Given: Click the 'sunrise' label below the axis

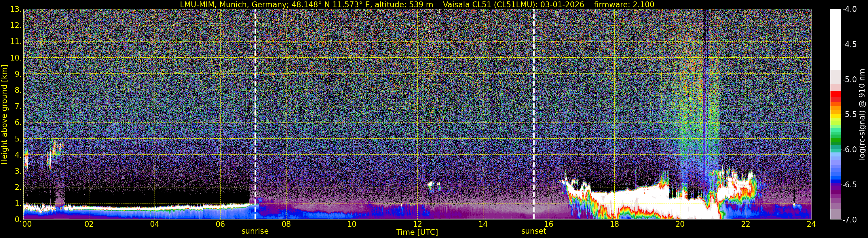Looking at the screenshot, I should click(255, 231).
